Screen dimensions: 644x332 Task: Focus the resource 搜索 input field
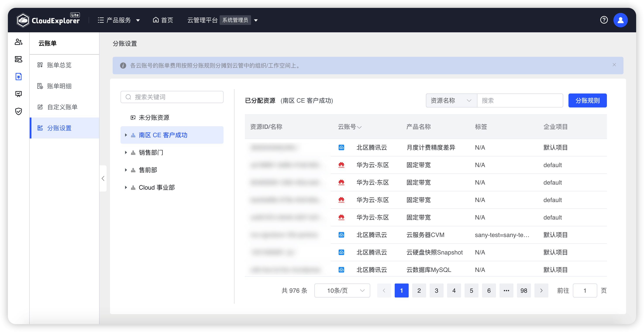(520, 100)
